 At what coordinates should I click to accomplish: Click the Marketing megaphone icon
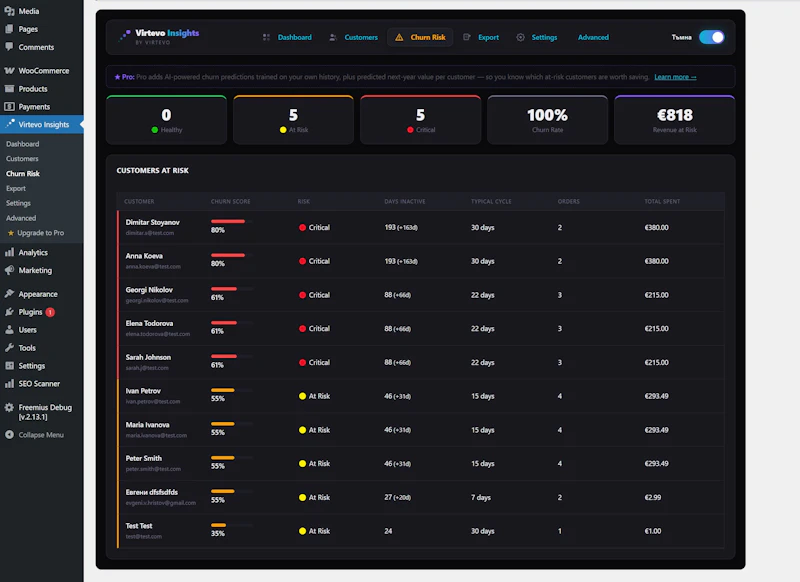pyautogui.click(x=9, y=270)
